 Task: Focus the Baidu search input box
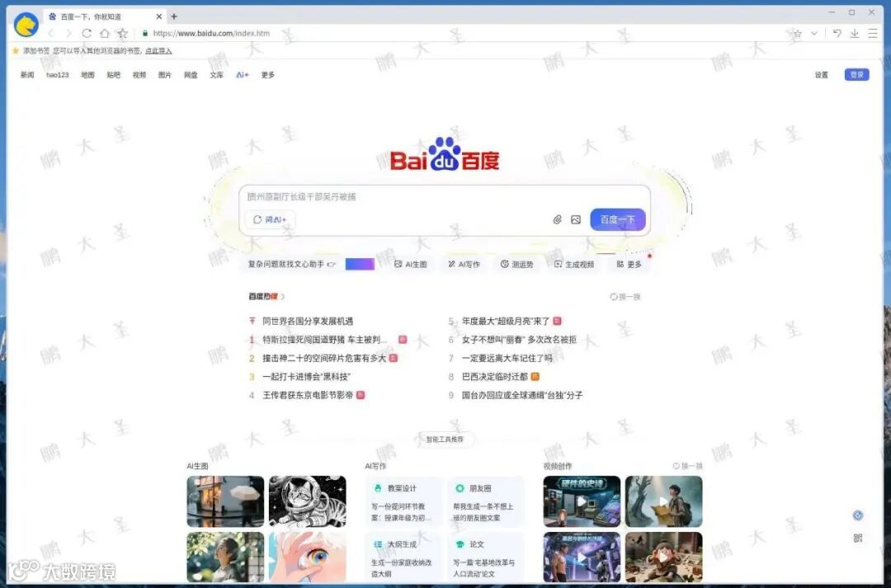[445, 196]
